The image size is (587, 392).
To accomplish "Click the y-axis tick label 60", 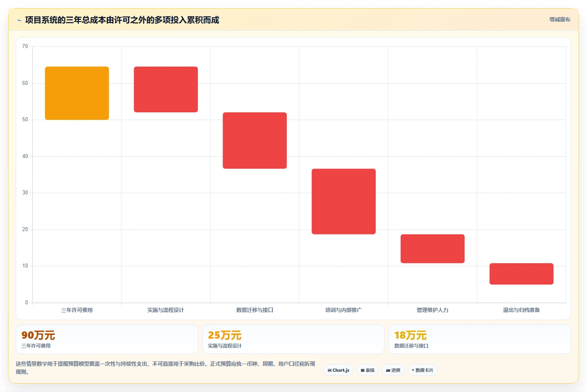I will pos(25,83).
